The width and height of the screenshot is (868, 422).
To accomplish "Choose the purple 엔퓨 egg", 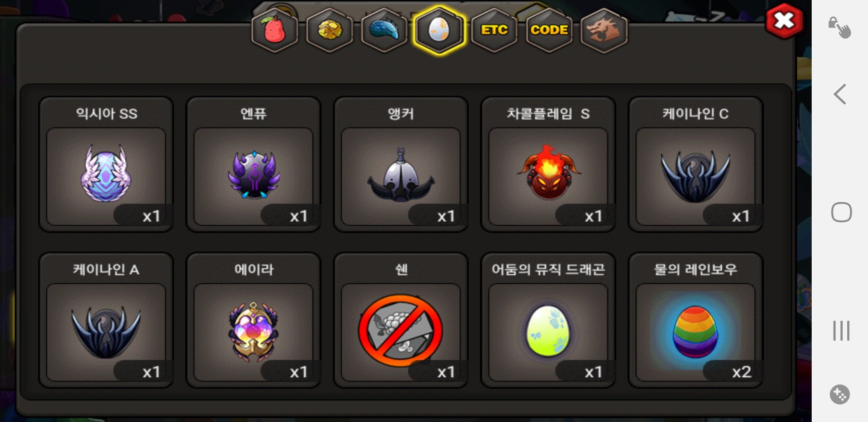I will pyautogui.click(x=253, y=165).
